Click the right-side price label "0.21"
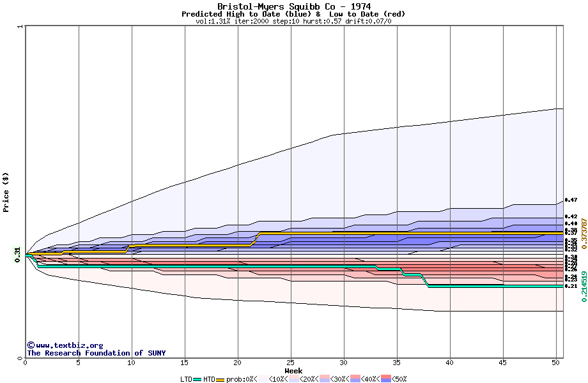 pyautogui.click(x=571, y=286)
